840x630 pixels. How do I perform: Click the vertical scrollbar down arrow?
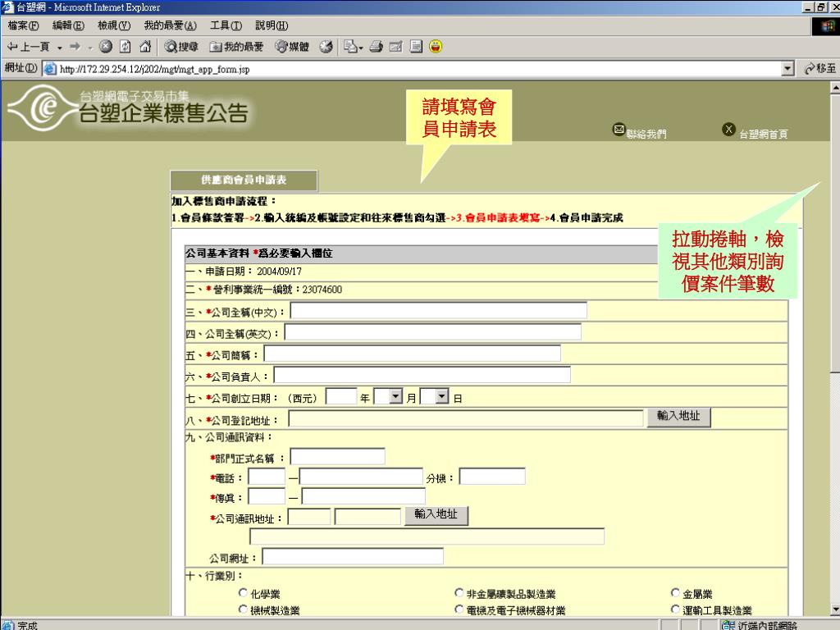[x=835, y=609]
